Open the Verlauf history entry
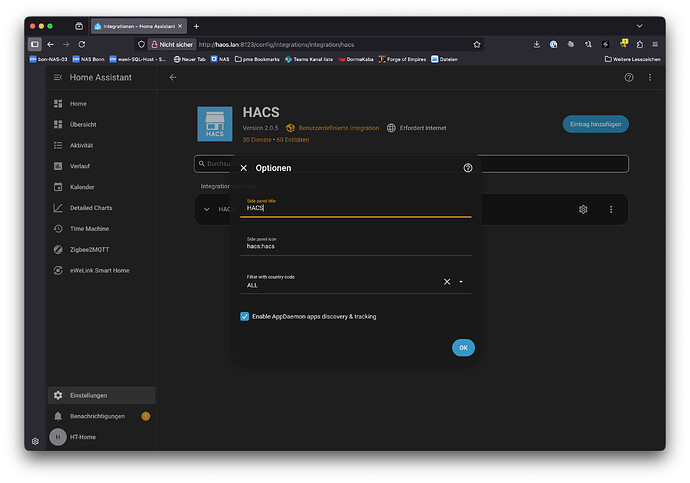The width and height of the screenshot is (690, 483). [x=101, y=166]
